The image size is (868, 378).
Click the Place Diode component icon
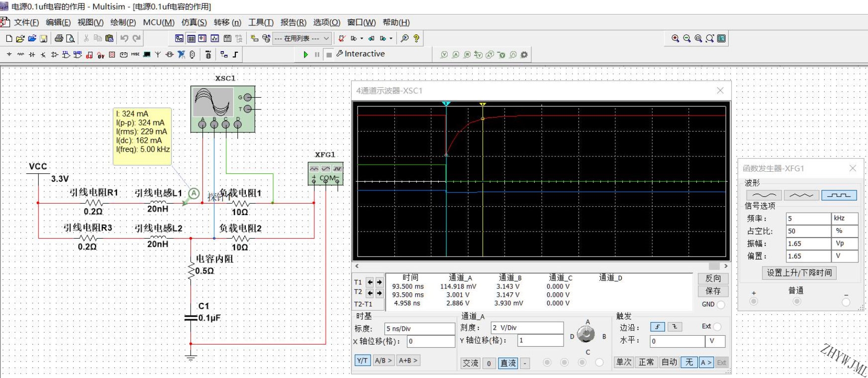click(32, 54)
